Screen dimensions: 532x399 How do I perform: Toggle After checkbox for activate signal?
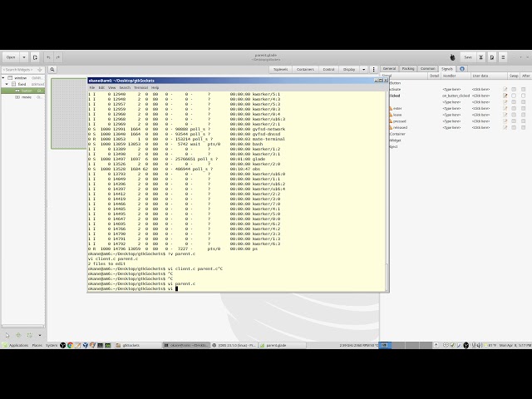point(523,89)
